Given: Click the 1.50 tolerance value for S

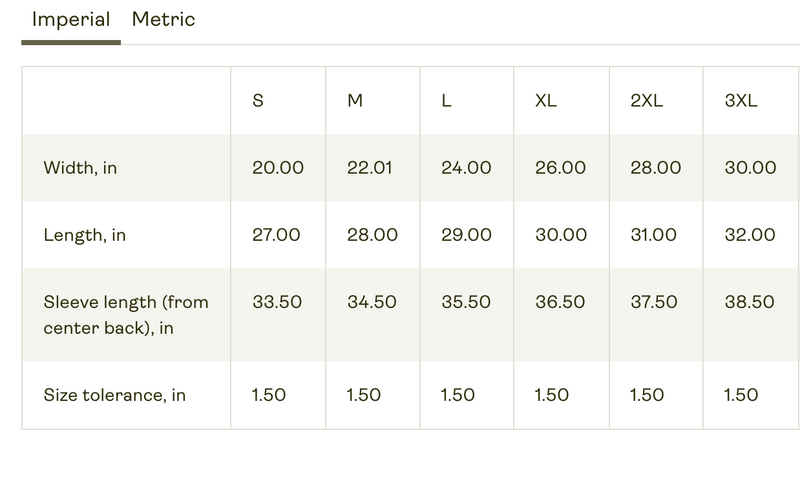Looking at the screenshot, I should coord(269,395).
